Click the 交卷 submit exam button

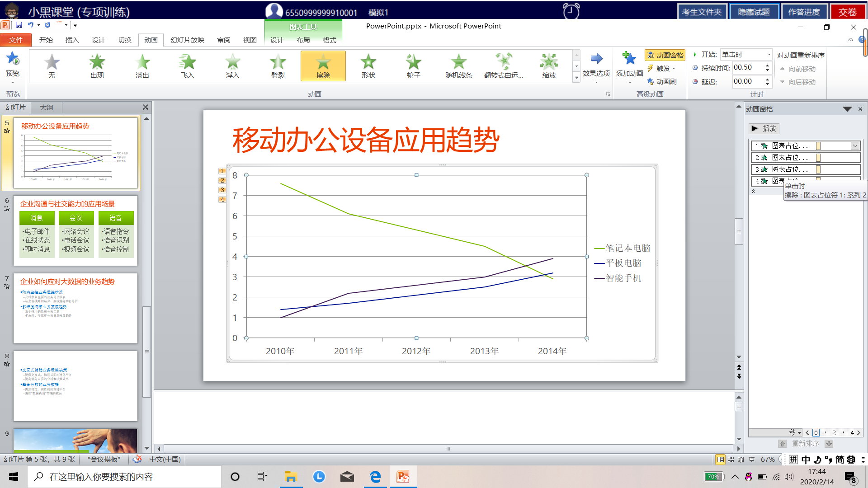coord(847,12)
